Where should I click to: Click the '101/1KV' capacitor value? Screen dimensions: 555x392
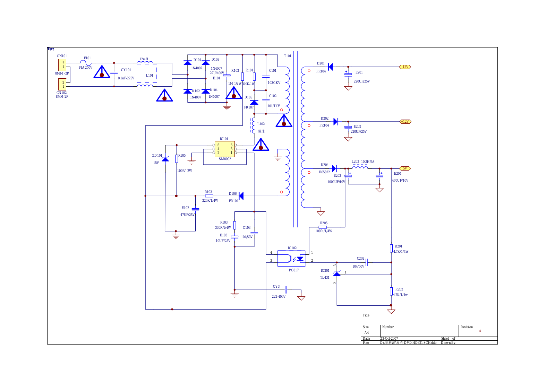(273, 106)
